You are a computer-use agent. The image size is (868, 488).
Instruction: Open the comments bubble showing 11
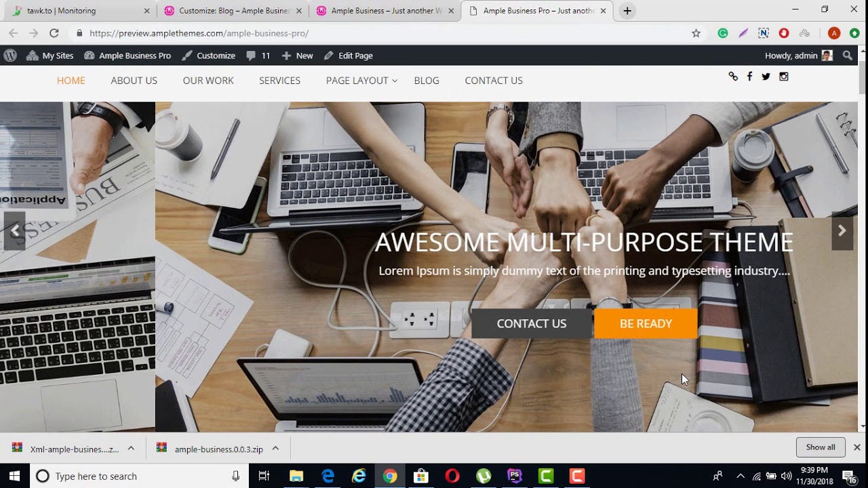point(258,56)
